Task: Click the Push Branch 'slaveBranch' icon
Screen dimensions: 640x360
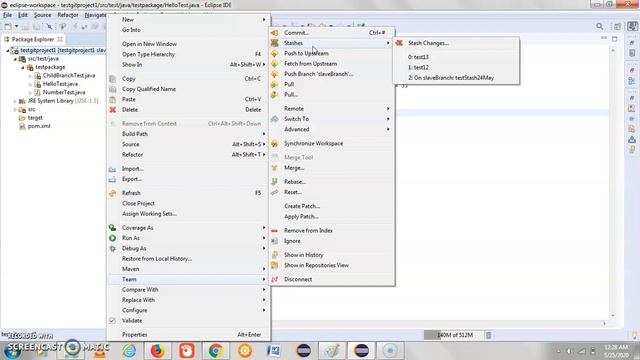Action: [275, 74]
